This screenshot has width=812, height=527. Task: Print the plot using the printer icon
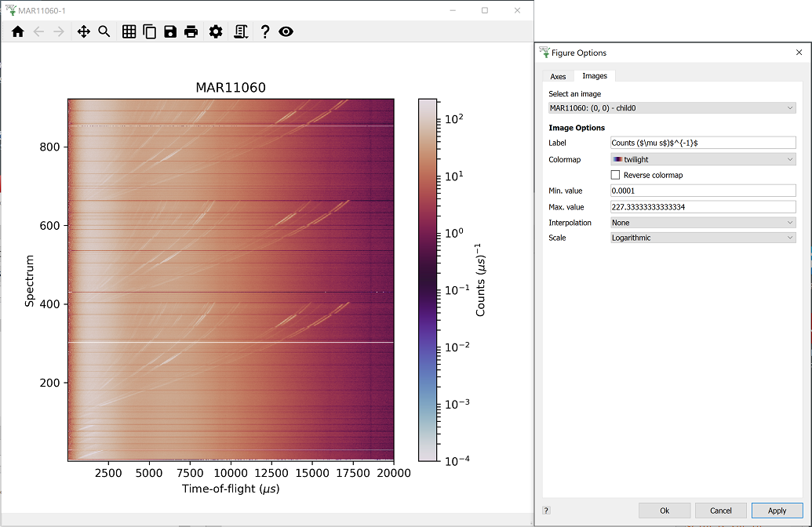[191, 31]
